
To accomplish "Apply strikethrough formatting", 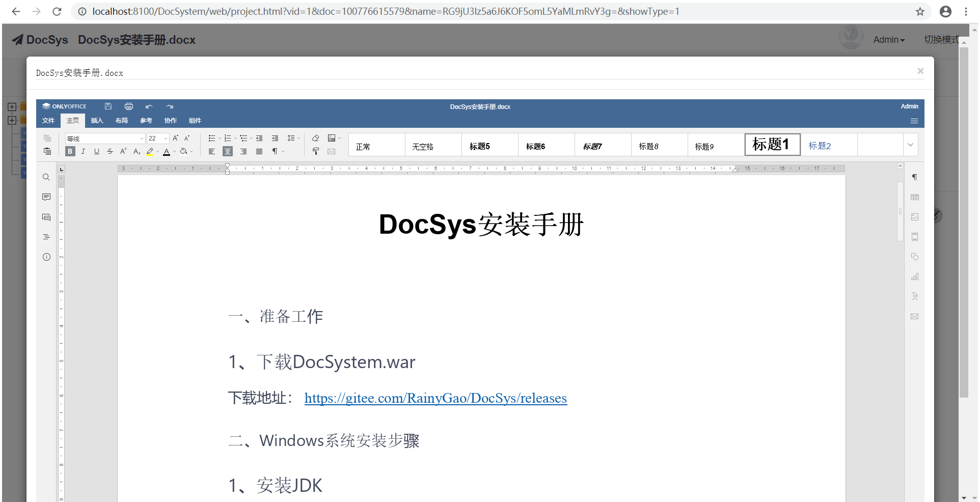I will (x=110, y=151).
